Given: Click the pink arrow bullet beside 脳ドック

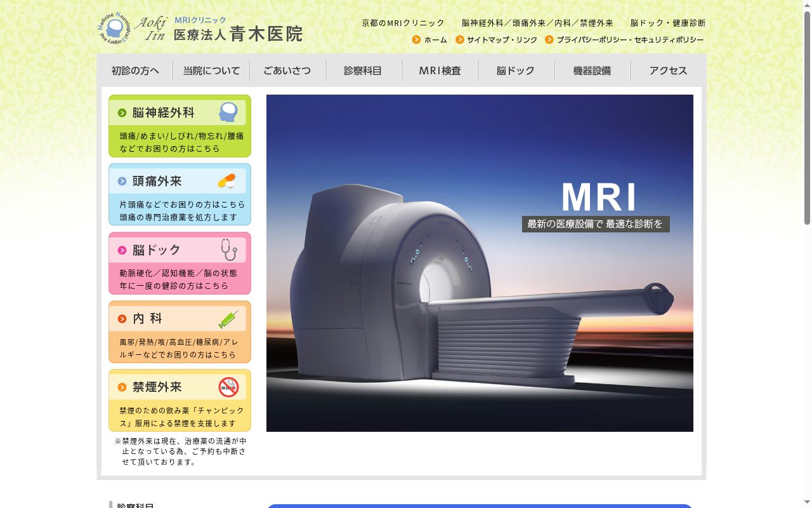Looking at the screenshot, I should click(x=122, y=250).
